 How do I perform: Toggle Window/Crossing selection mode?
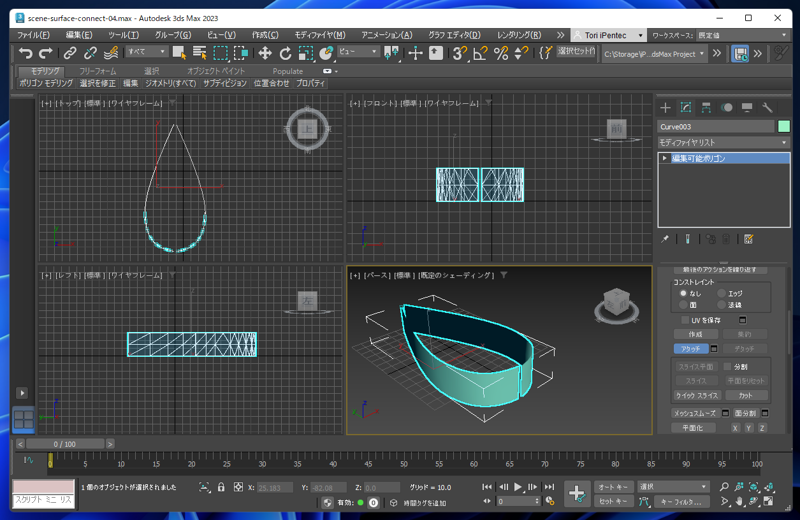241,53
